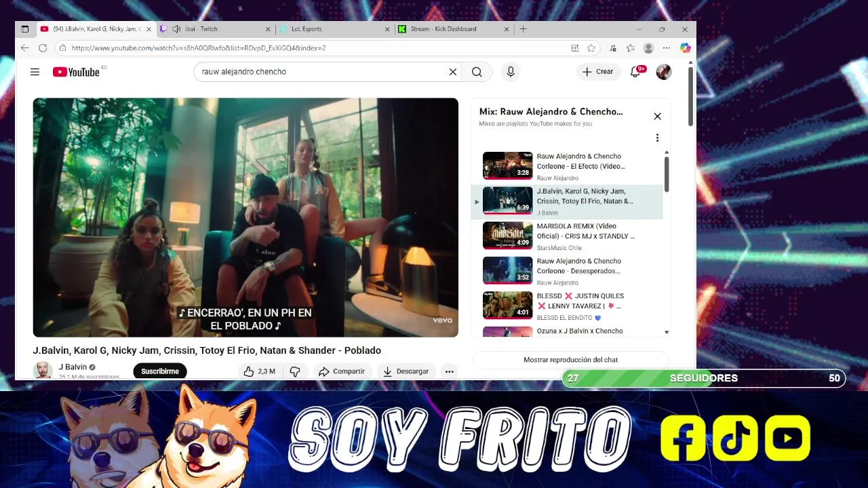Go to the YouTube home logo
The image size is (868, 488).
77,72
